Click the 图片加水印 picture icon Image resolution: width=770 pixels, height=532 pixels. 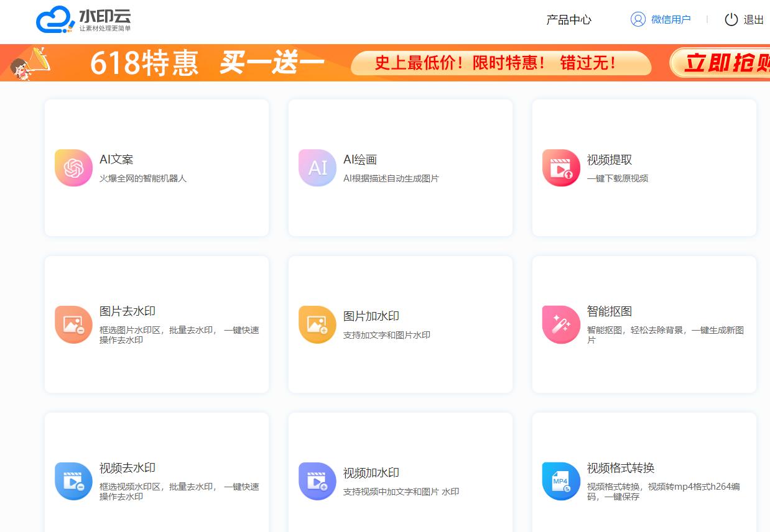pyautogui.click(x=317, y=324)
